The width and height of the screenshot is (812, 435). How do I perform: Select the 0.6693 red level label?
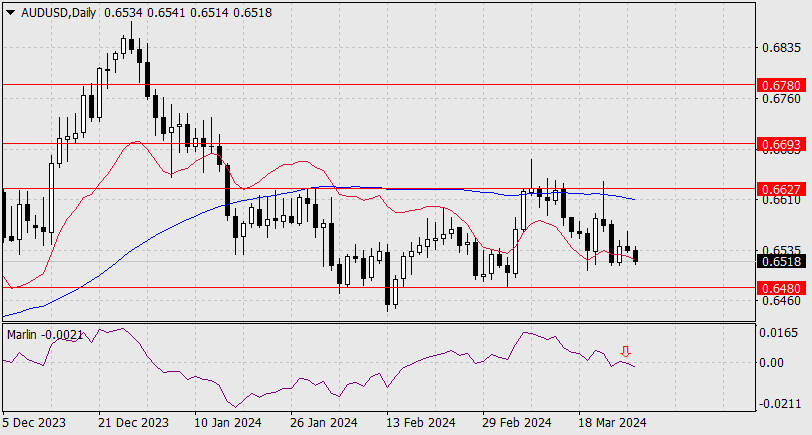click(x=781, y=144)
